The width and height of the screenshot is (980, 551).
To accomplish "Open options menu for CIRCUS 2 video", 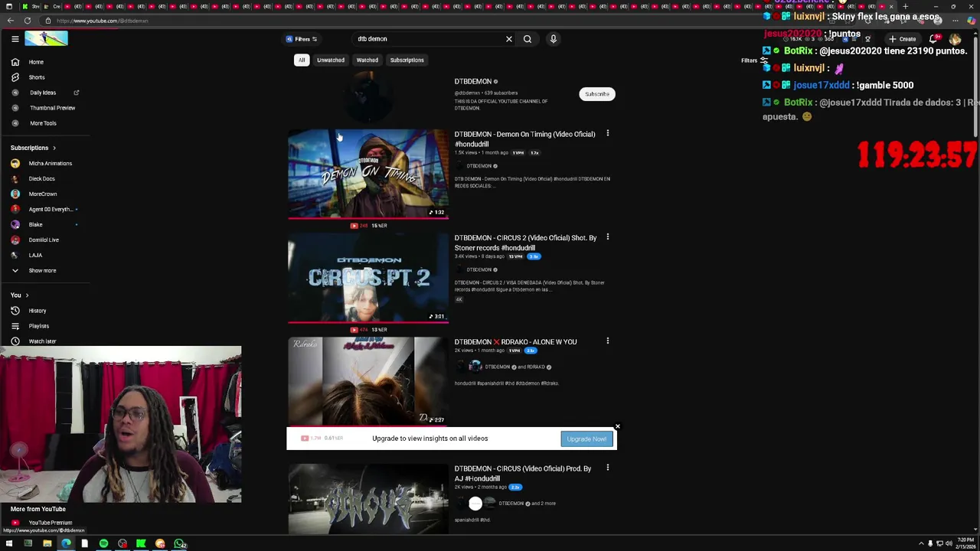I will (608, 237).
